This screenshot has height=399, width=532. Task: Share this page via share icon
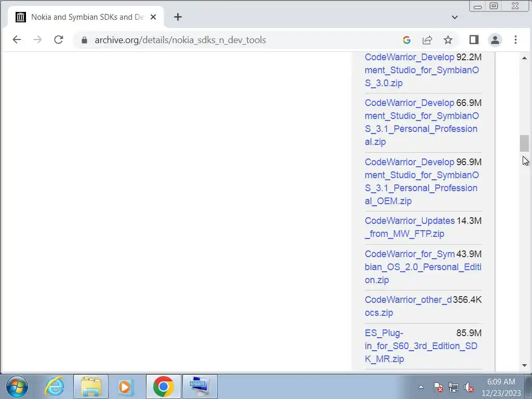coord(427,40)
